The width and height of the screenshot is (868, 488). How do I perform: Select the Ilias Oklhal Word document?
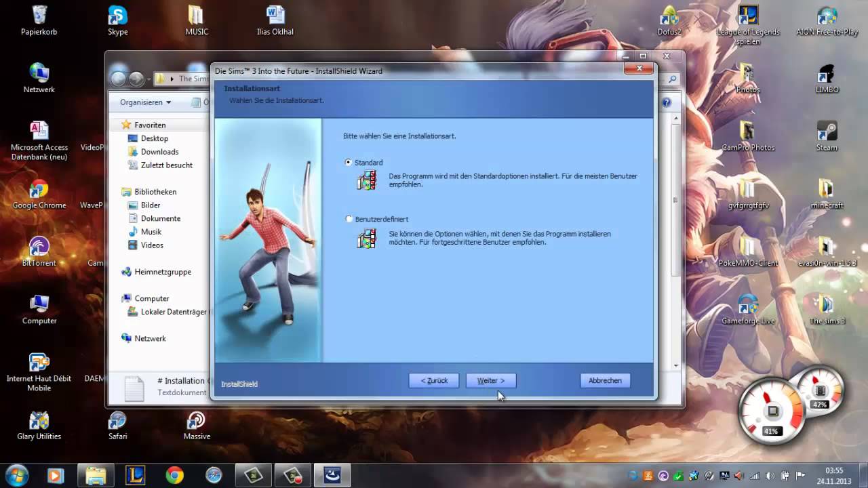pos(275,20)
